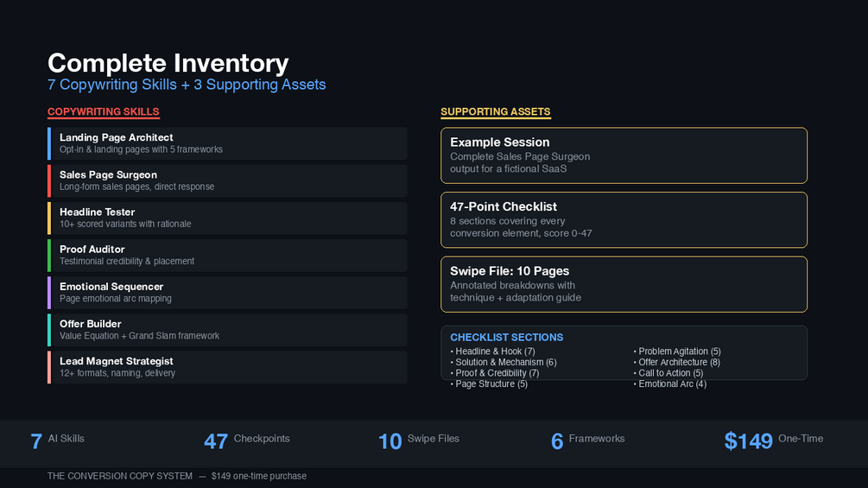Click the Swipe File: 10 Pages box
Image resolution: width=868 pixels, height=488 pixels.
point(624,284)
